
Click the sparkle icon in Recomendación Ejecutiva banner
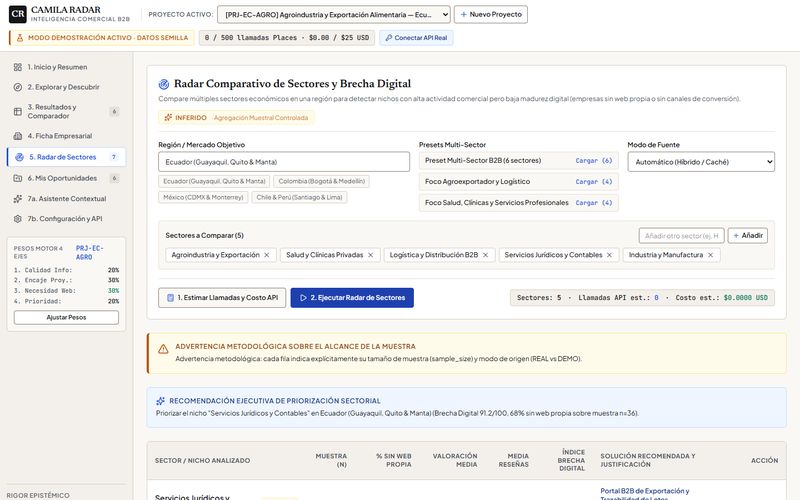160,401
